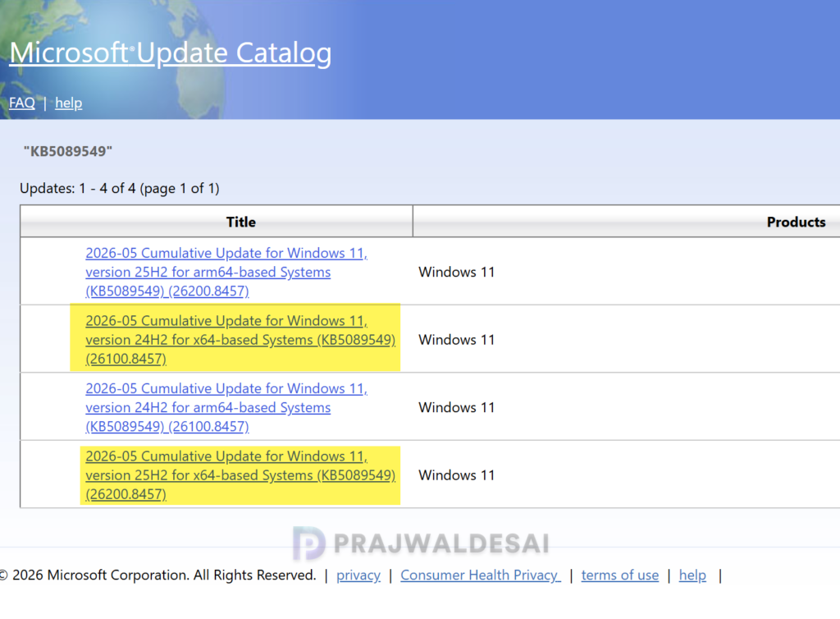Open the 24H2 arm64 cumulative update link

(x=226, y=407)
